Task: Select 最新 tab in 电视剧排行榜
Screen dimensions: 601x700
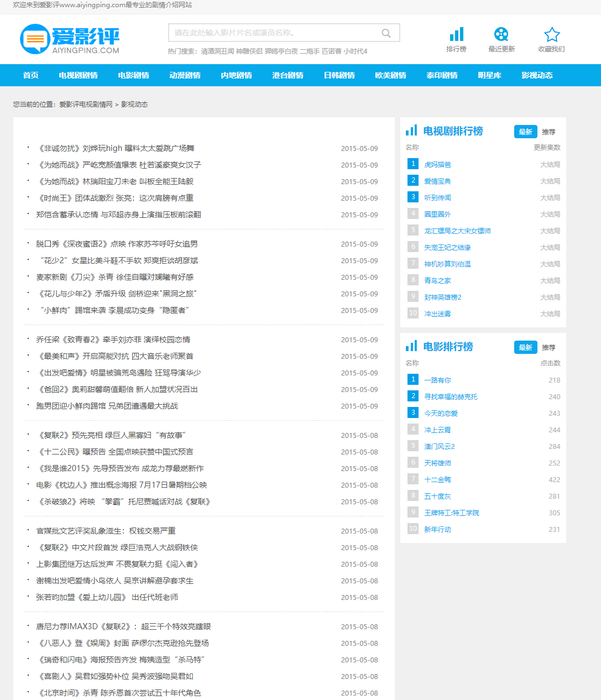Action: click(x=526, y=132)
